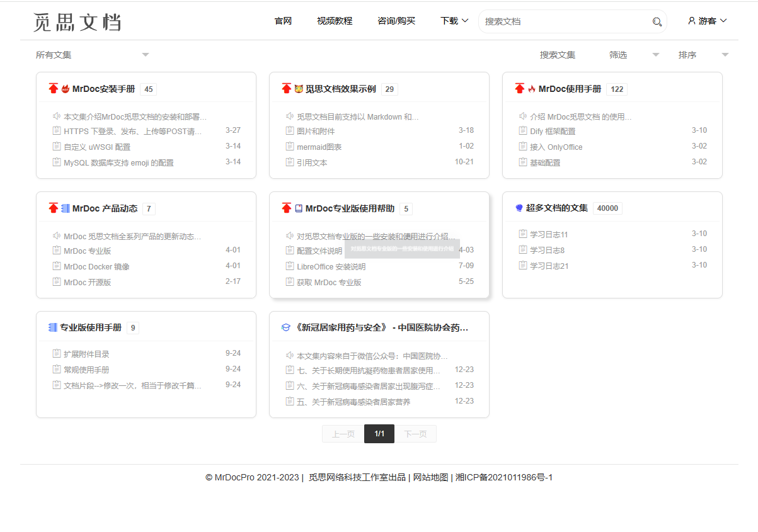The width and height of the screenshot is (758, 532).
Task: Open document MySQL 数据库支持 emoji 的配置
Action: 118,162
